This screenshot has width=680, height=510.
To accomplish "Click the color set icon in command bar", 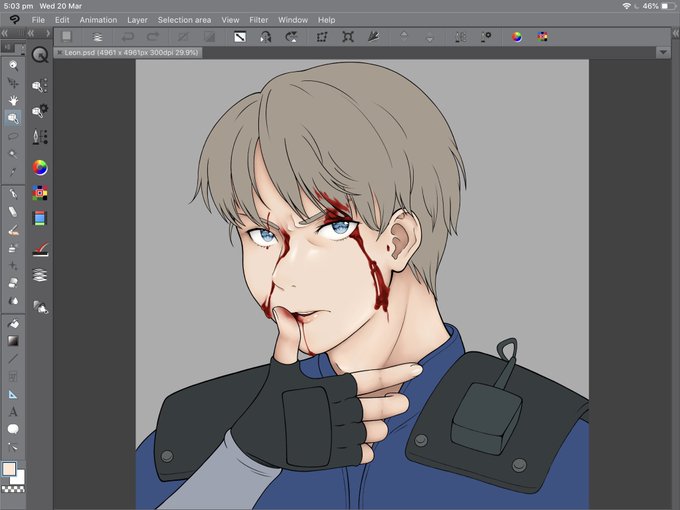I will (543, 37).
